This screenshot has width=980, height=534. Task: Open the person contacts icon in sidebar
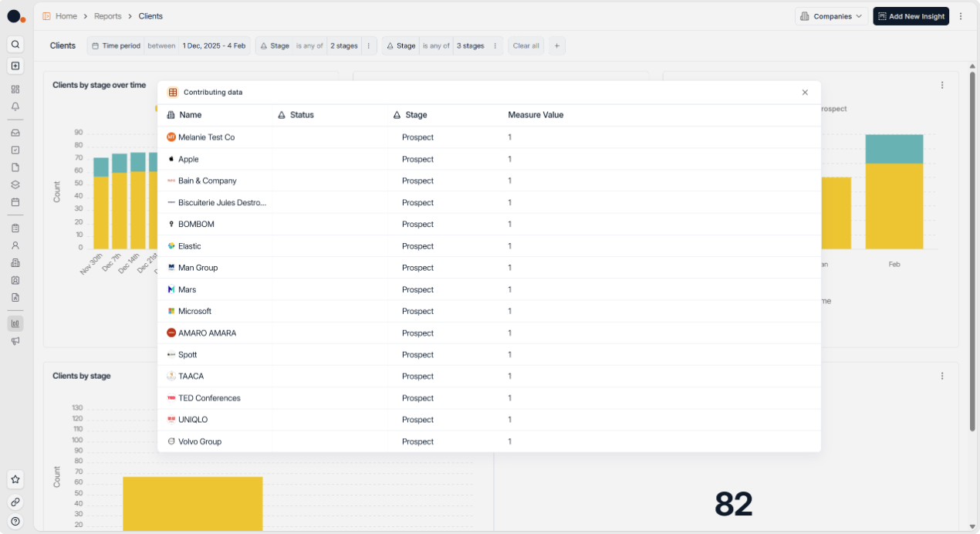15,245
